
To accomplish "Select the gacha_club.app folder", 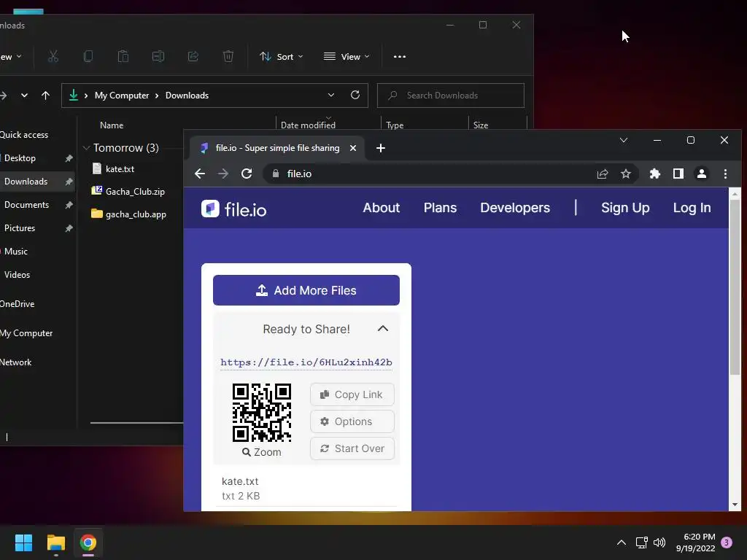I will coord(128,214).
